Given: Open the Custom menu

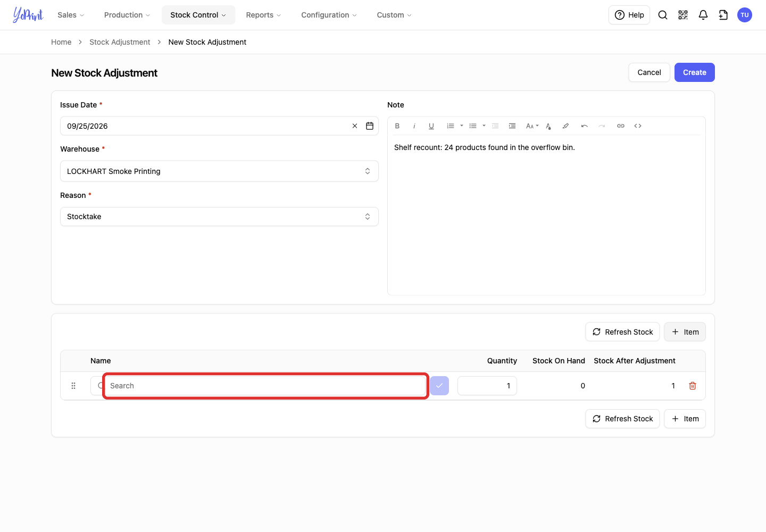Looking at the screenshot, I should (394, 15).
